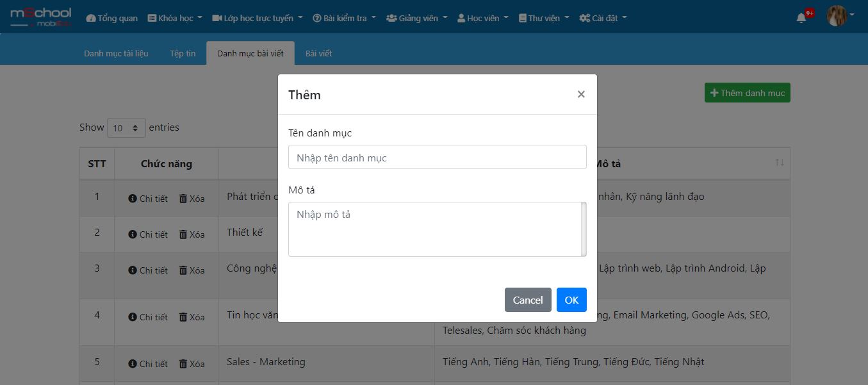Change the Show entries count dropdown
This screenshot has height=385, width=868.
(x=126, y=127)
